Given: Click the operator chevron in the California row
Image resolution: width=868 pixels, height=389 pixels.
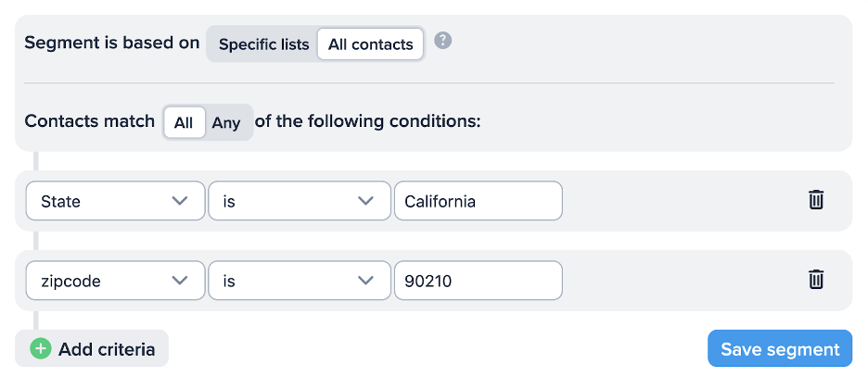Looking at the screenshot, I should [365, 201].
